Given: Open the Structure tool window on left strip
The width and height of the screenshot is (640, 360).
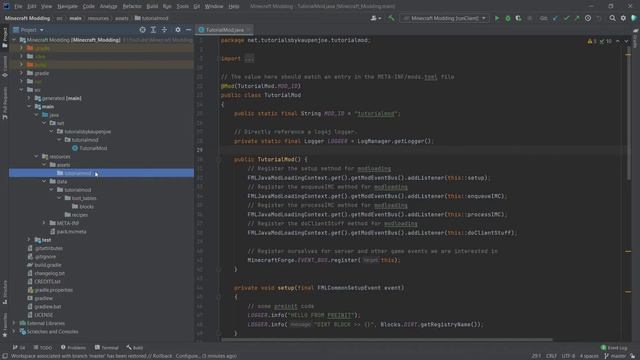Looking at the screenshot, I should pos(5,293).
